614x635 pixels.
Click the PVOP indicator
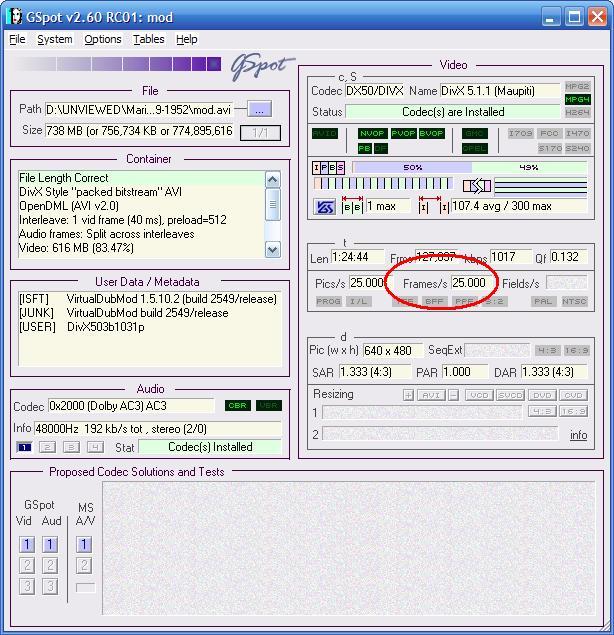click(403, 133)
